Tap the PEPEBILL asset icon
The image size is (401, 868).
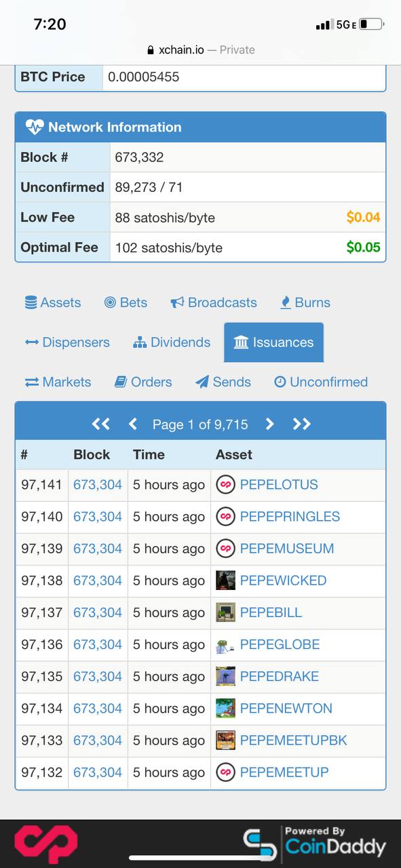225,612
